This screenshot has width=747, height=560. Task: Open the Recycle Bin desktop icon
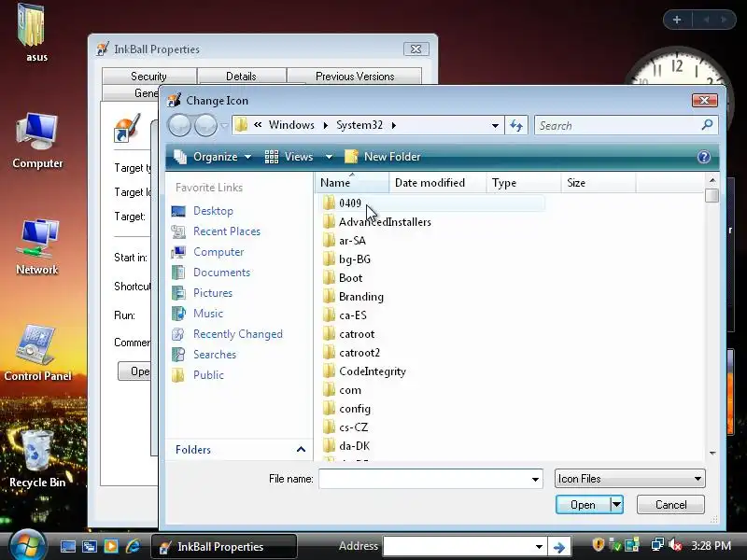coord(37,459)
